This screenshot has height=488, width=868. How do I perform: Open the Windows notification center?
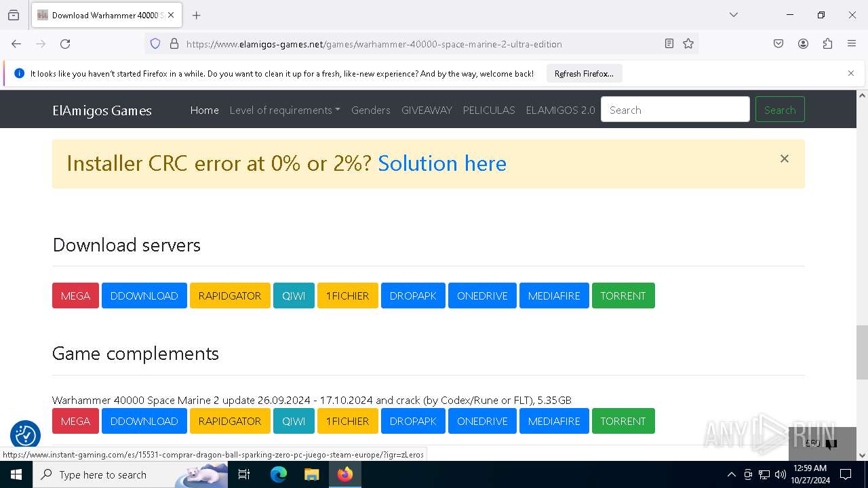click(846, 474)
